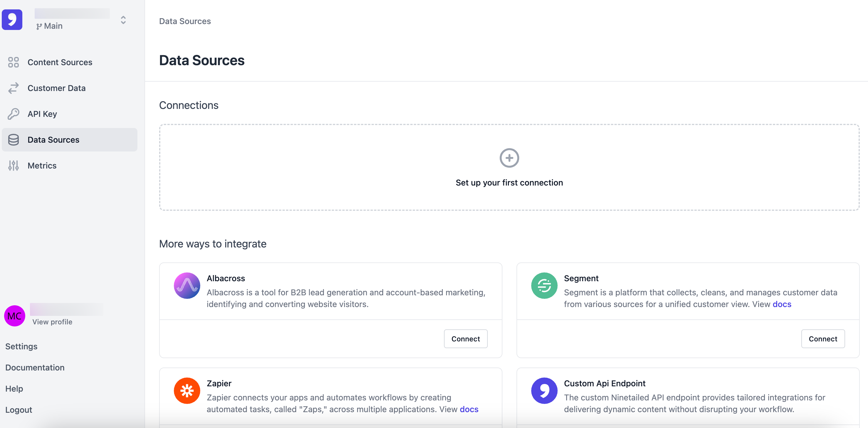
Task: Click the Data Sources database icon
Action: (14, 140)
